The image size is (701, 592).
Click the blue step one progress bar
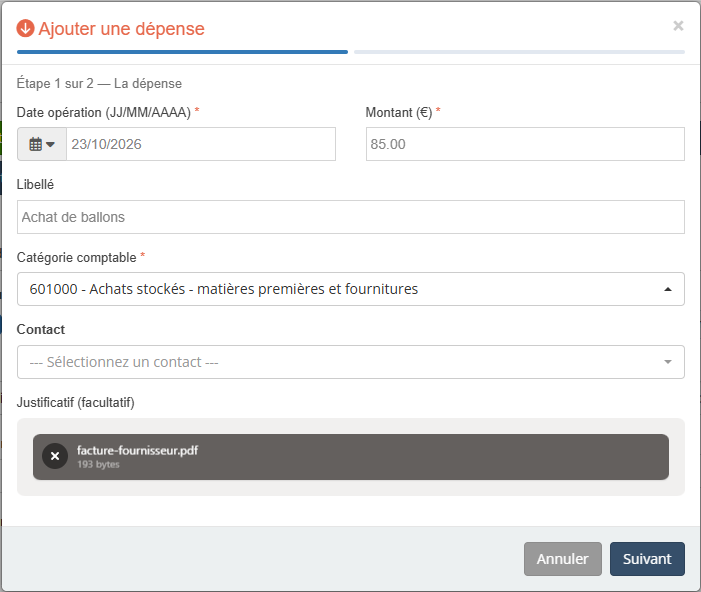(182, 52)
